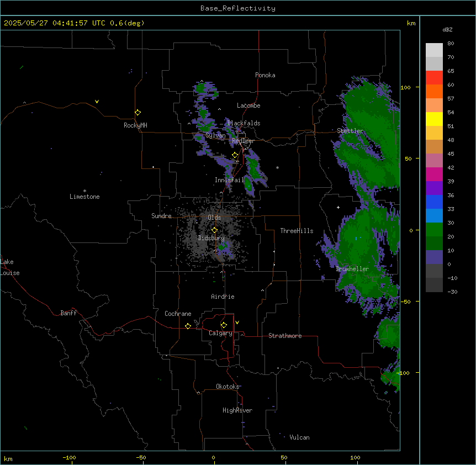Viewport: 476px width, 465px height.
Task: Click the red 65 dBZ legend swatch
Action: (434, 78)
